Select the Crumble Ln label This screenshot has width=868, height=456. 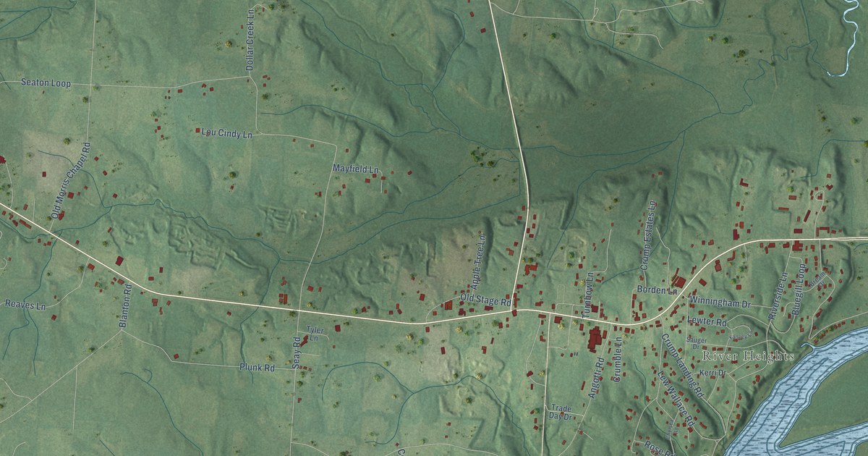(619, 359)
